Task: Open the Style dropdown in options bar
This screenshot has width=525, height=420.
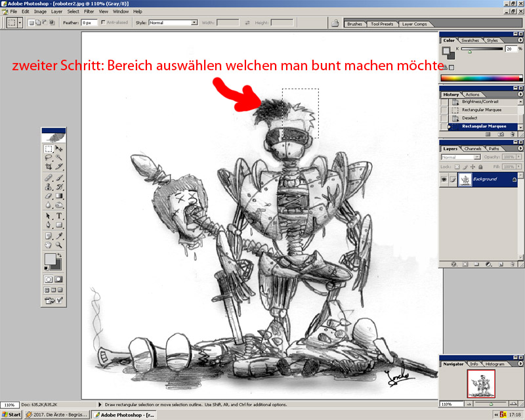Action: [173, 22]
